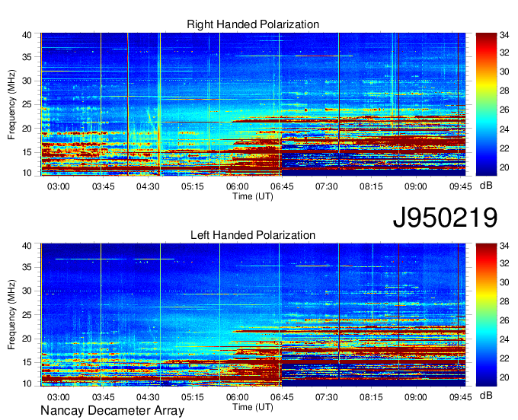Click the 06:00 tick label on bottom plot

coord(237,397)
